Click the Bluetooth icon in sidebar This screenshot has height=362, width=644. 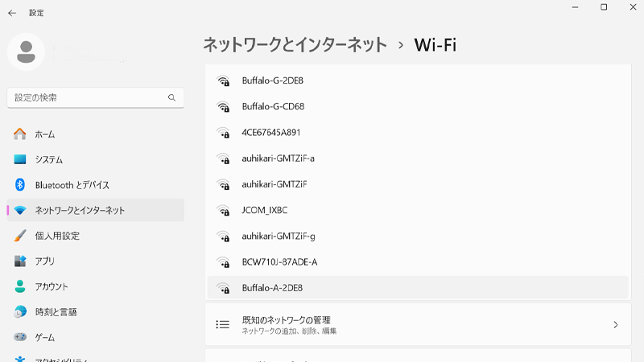[19, 185]
